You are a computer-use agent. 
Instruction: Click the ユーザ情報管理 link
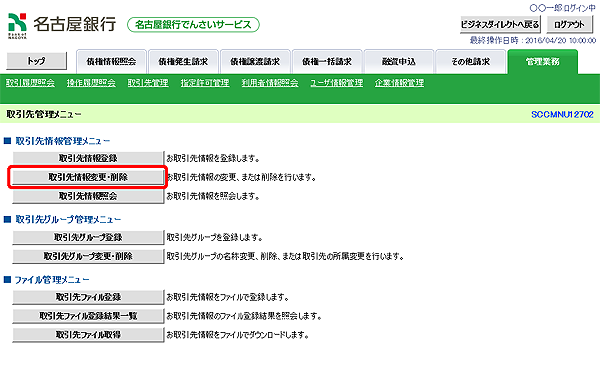click(x=337, y=83)
